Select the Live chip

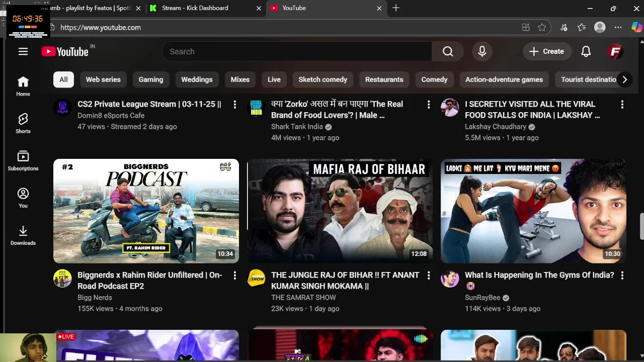274,79
